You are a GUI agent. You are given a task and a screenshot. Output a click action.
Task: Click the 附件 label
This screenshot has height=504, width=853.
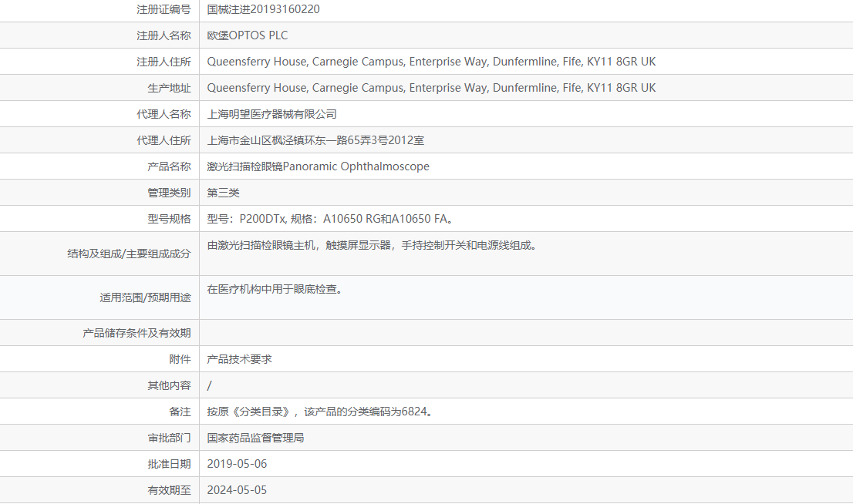(x=180, y=359)
